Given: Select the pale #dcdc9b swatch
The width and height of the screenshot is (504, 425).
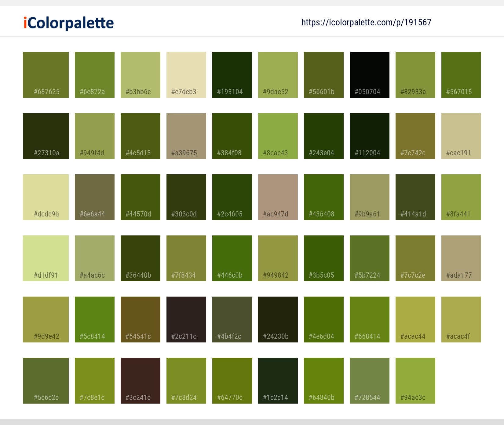Looking at the screenshot, I should click(46, 197).
